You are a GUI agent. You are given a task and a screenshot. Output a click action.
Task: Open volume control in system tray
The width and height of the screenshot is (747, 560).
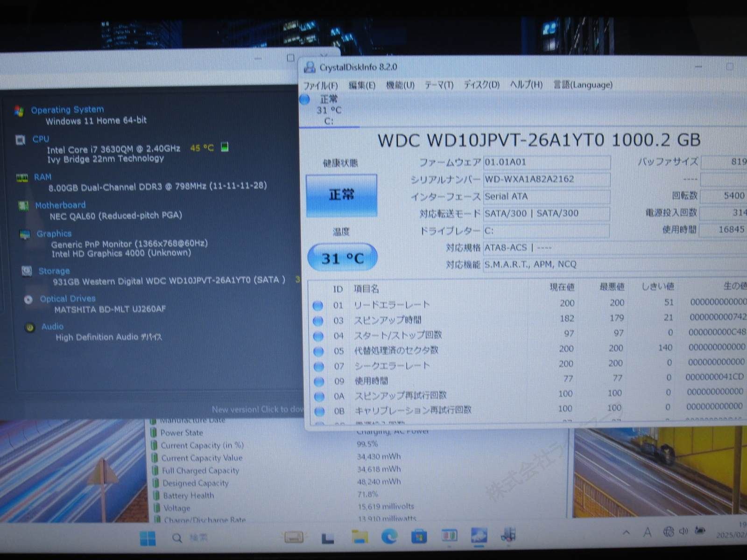pyautogui.click(x=684, y=531)
